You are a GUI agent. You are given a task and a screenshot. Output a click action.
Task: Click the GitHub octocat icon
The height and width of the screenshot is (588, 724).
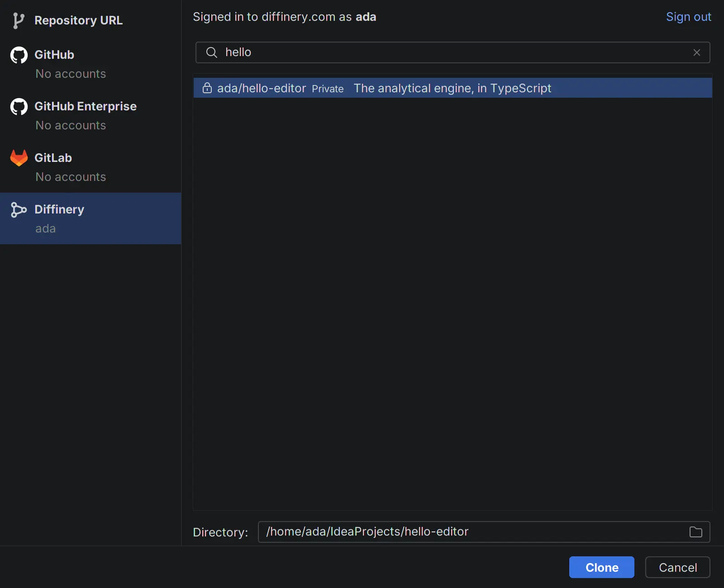click(19, 55)
